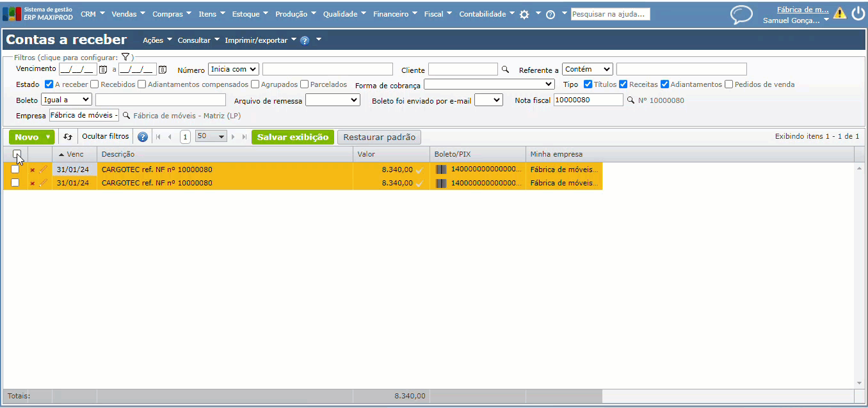This screenshot has width=868, height=408.
Task: Click the Restaurar padrão button
Action: pyautogui.click(x=379, y=137)
